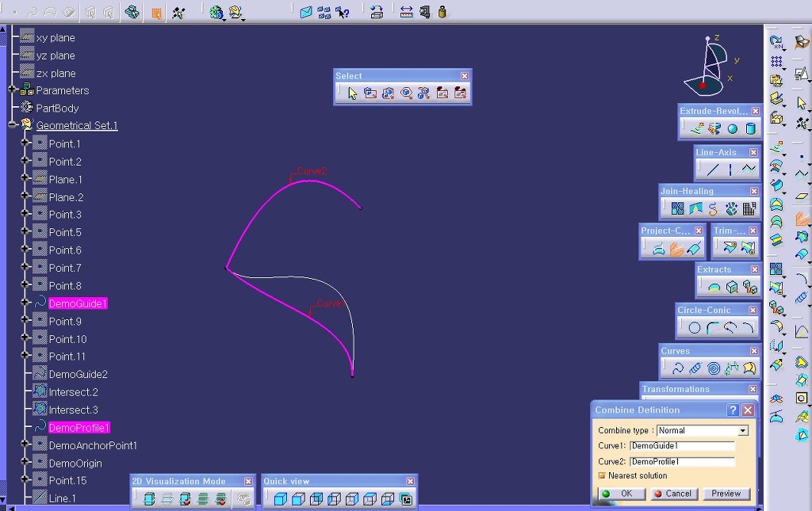The image size is (812, 511).
Task: Click the Preview button
Action: (726, 494)
